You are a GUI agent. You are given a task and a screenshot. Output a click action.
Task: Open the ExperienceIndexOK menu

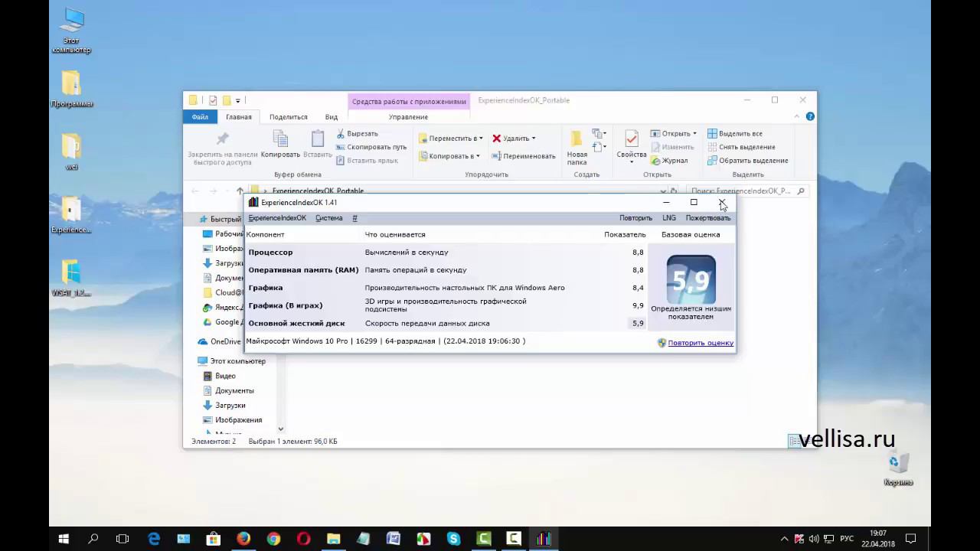277,218
